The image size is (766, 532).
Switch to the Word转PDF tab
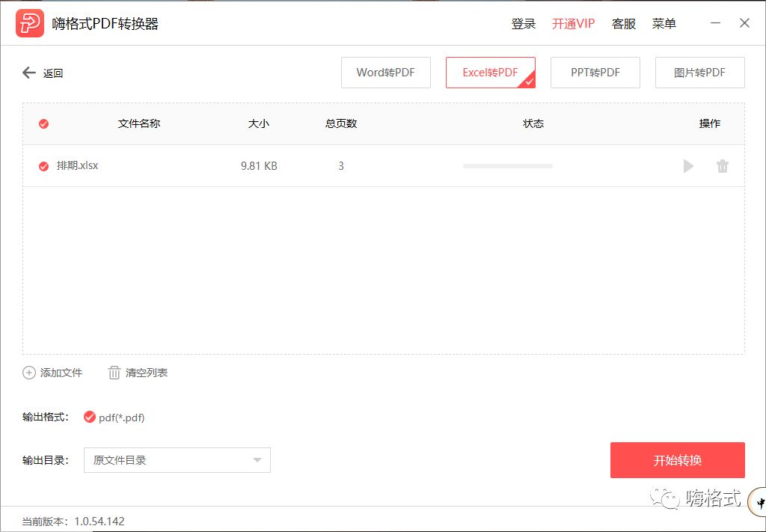pyautogui.click(x=385, y=73)
